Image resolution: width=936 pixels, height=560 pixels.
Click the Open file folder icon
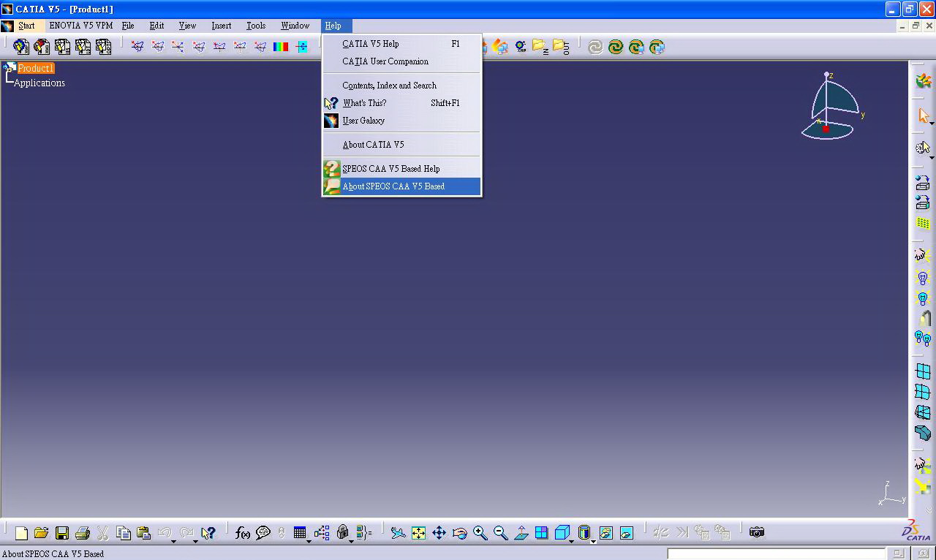[x=41, y=533]
